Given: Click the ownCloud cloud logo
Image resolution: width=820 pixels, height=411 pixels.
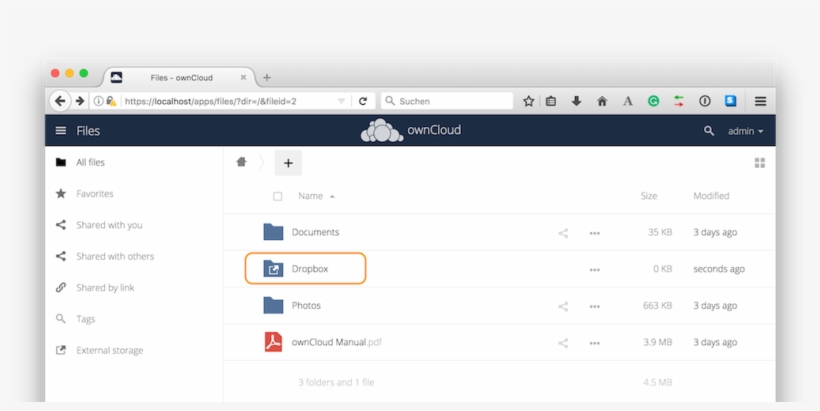Looking at the screenshot, I should (382, 131).
